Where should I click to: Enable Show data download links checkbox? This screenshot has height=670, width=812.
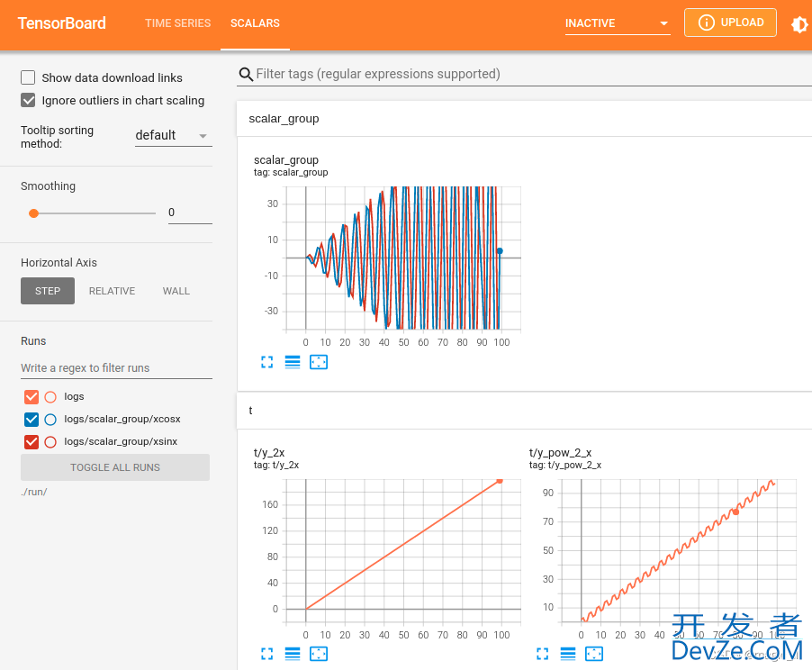click(28, 77)
